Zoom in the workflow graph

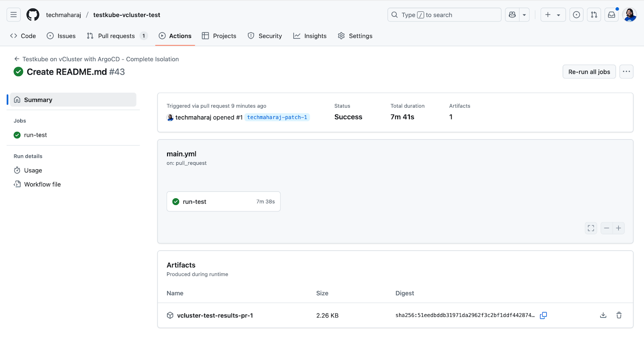click(619, 228)
